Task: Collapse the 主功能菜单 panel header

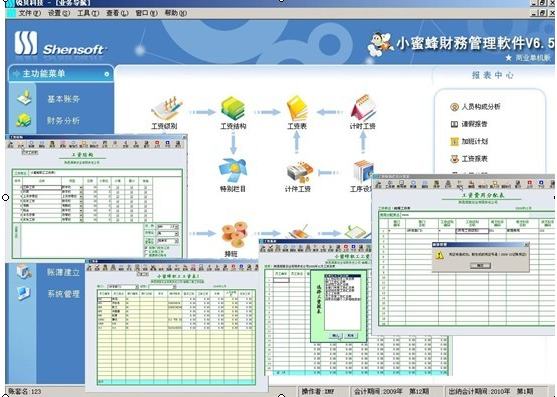Action: (x=107, y=74)
